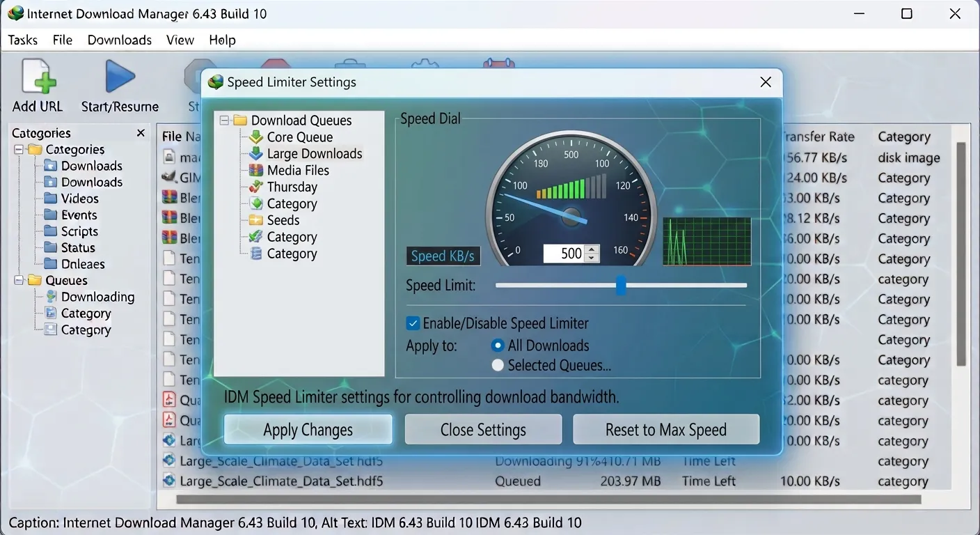Click the Scripts folder icon in Categories

click(51, 231)
